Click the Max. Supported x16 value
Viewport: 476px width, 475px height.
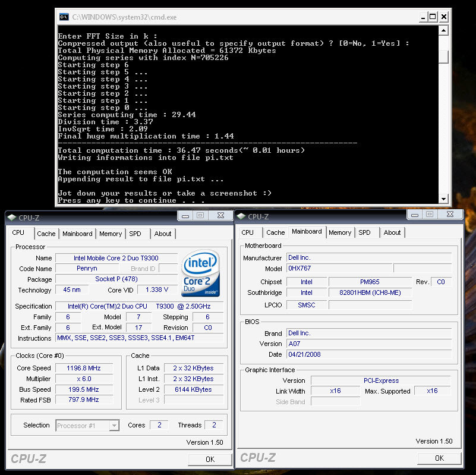point(432,391)
